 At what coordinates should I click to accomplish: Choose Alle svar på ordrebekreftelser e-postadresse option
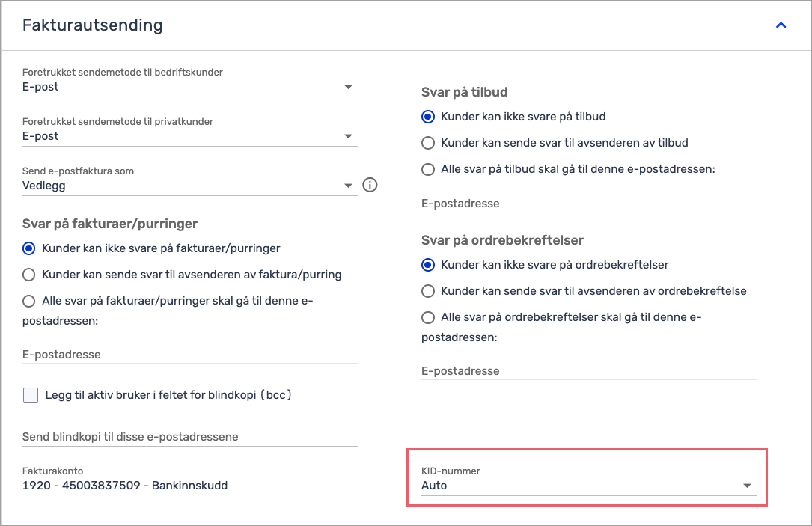coord(428,317)
